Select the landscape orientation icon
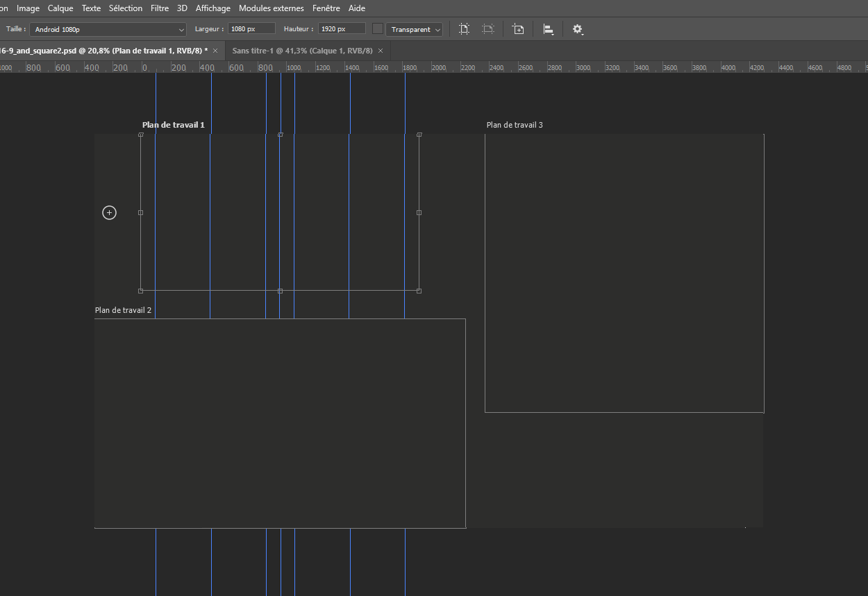Image resolution: width=868 pixels, height=596 pixels. (x=487, y=29)
